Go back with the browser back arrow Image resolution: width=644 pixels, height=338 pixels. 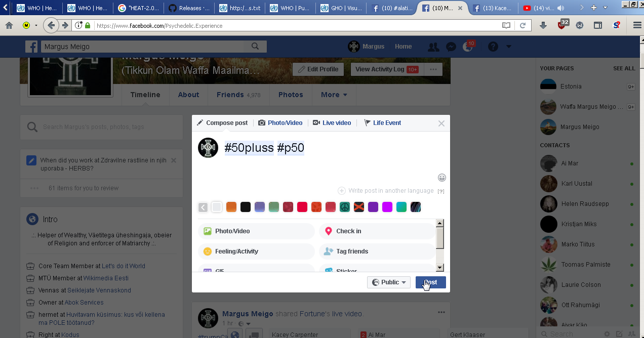51,25
